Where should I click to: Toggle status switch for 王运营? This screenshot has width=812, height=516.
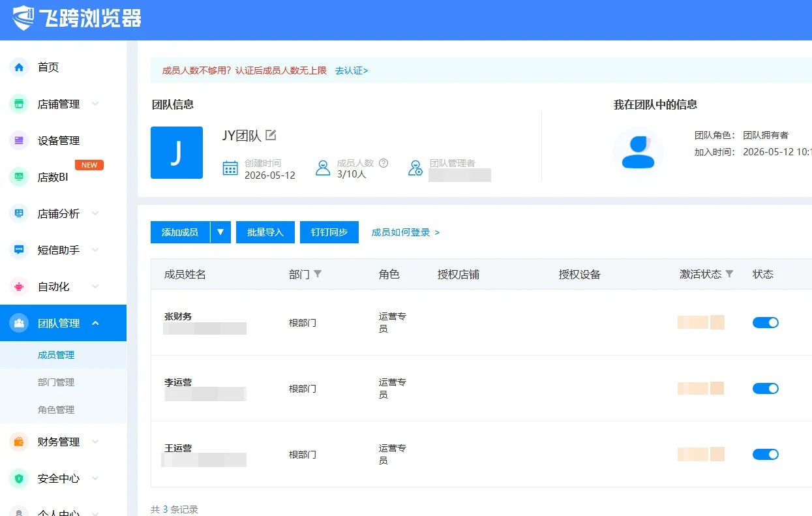point(766,454)
